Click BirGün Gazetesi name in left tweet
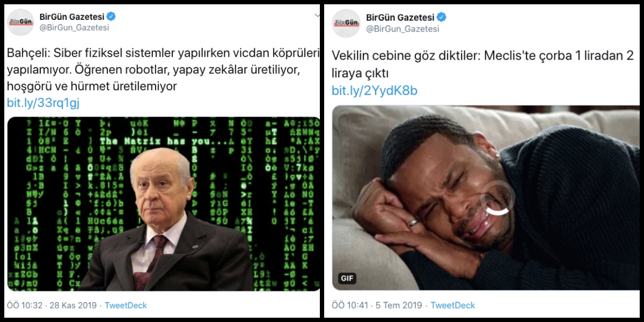Screen dimensions: 644x322 [72, 17]
